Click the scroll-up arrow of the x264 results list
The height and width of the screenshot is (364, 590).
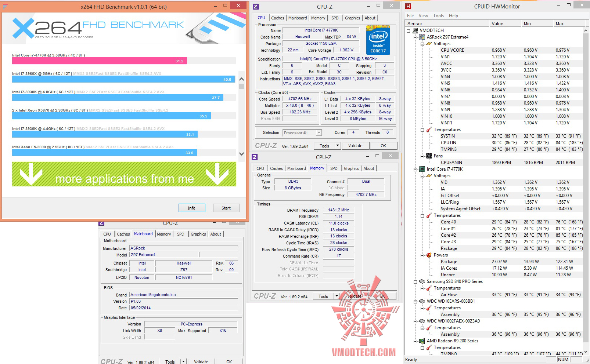241,79
